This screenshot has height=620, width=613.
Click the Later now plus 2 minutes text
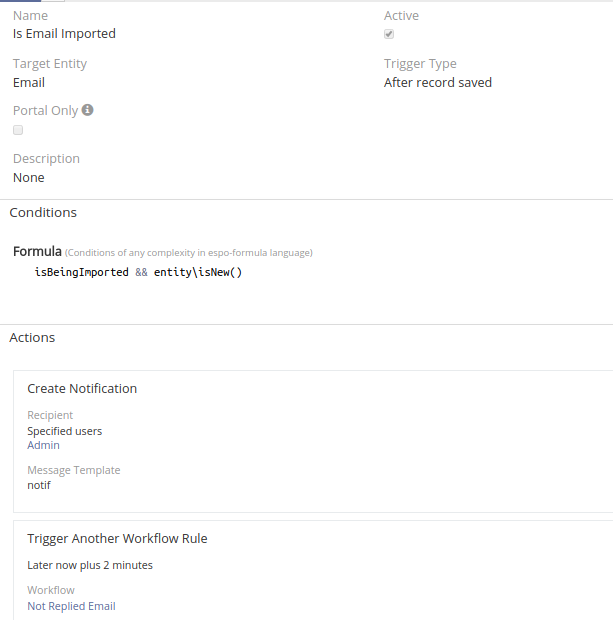pyautogui.click(x=90, y=565)
